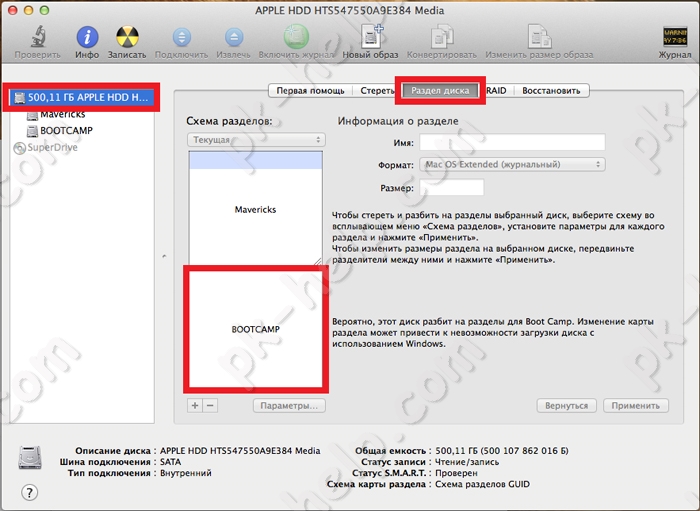Viewport: 700px width, 511px height.
Task: Click Изменить размер образа icon
Action: (x=539, y=37)
